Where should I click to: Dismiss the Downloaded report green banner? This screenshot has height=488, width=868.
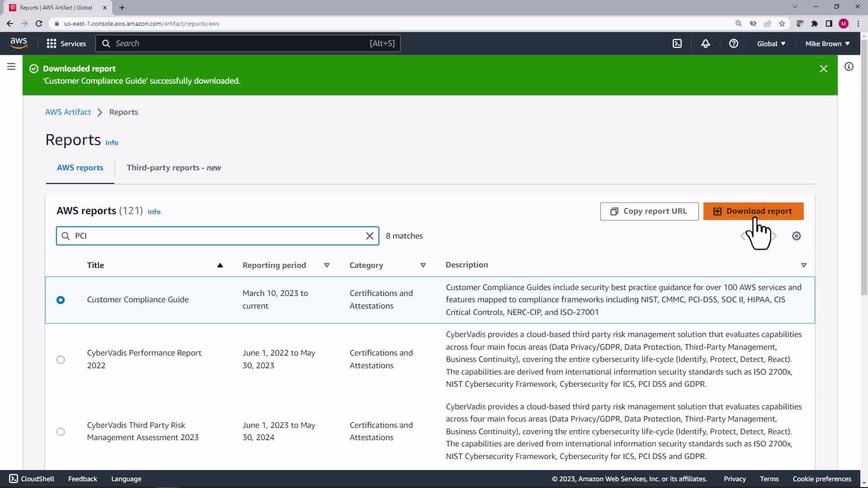(x=823, y=69)
